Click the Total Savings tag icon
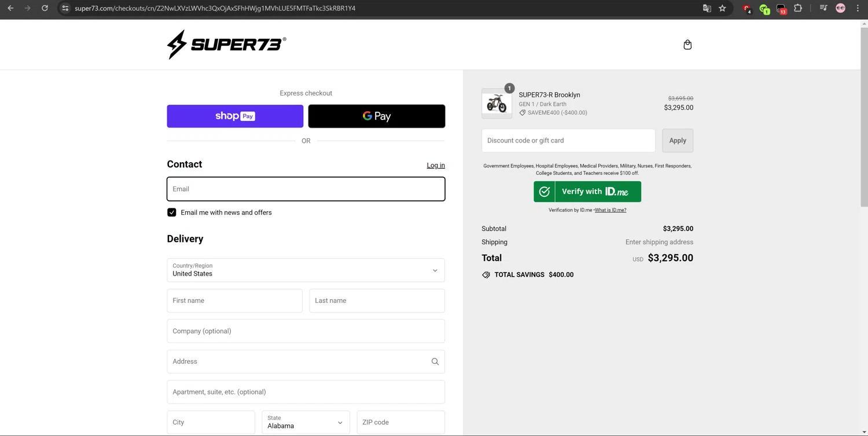The image size is (868, 436). click(x=486, y=275)
